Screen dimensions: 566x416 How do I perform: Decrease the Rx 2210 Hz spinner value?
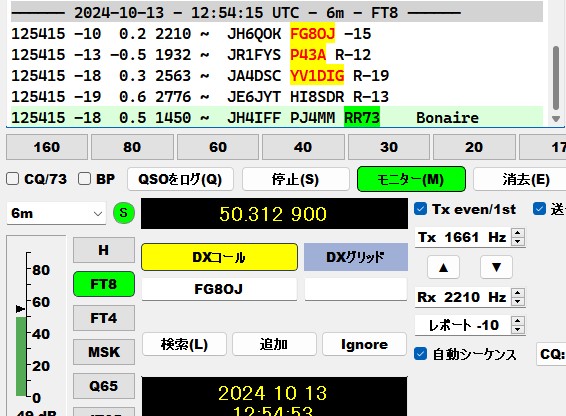[x=518, y=302]
